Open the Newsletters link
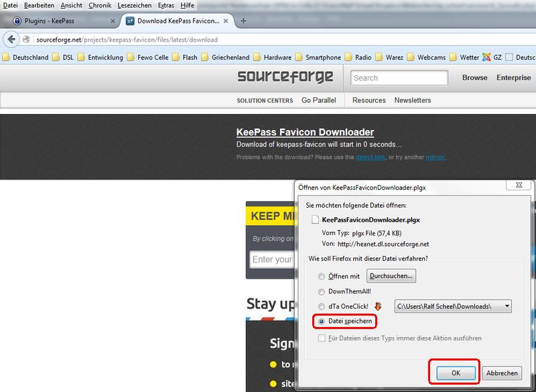536x392 pixels. tap(413, 100)
